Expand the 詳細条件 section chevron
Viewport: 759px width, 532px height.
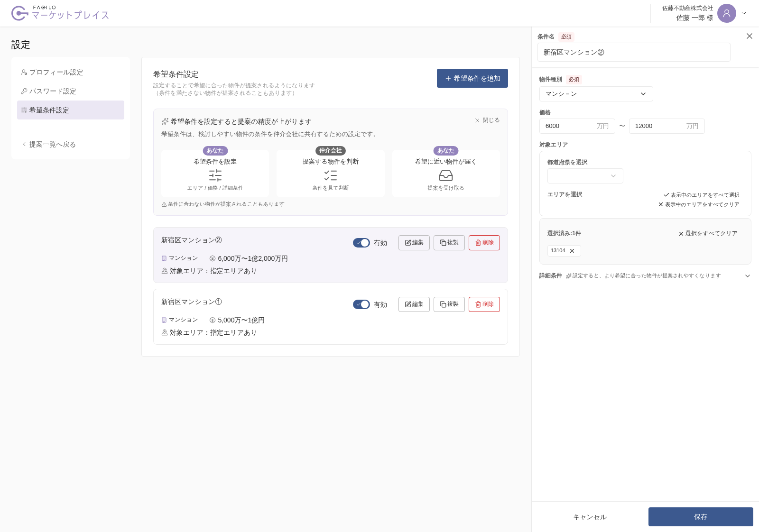click(748, 276)
